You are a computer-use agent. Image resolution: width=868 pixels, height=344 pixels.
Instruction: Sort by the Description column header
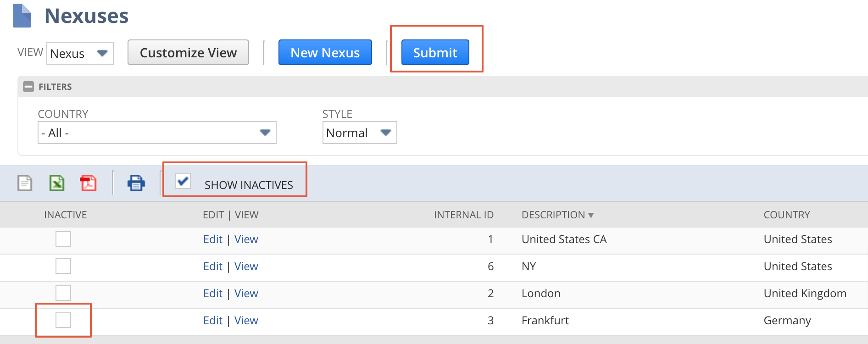pyautogui.click(x=553, y=215)
